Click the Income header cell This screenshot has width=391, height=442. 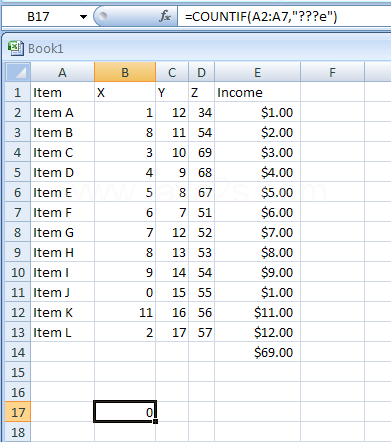pos(257,92)
